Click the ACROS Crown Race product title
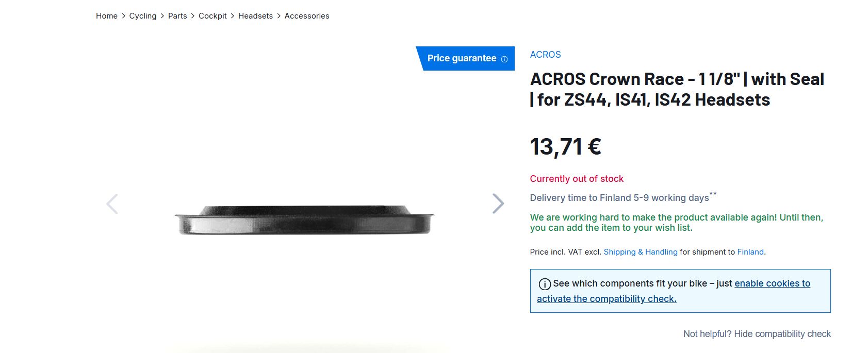This screenshot has height=353, width=868. 677,89
